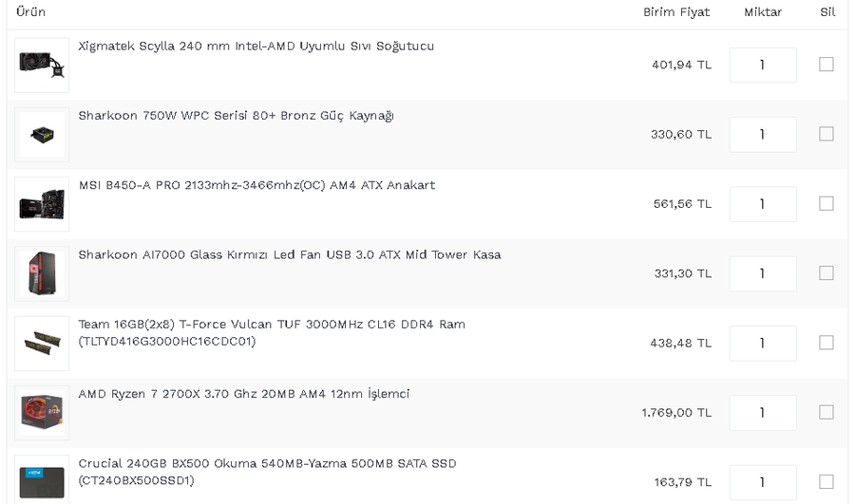Tick the delete checkbox for Xigmatek Scylla
The image size is (855, 504).
826,65
